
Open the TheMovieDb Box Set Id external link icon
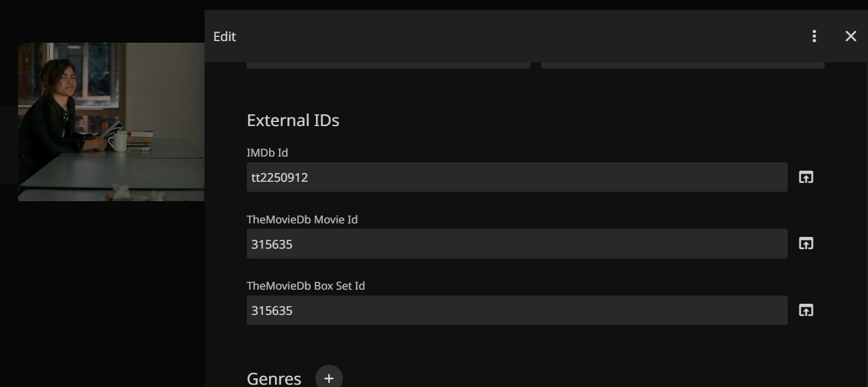(x=806, y=310)
